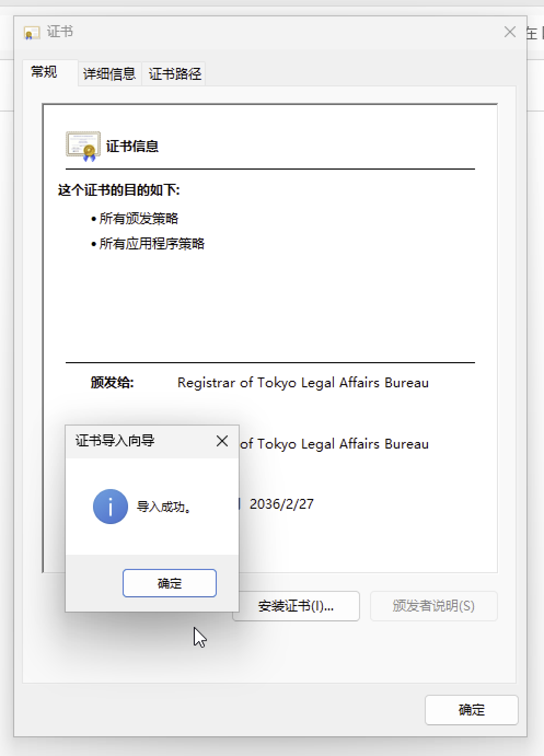
Task: Click the 证书导入向导 dialog title bar
Action: point(140,441)
